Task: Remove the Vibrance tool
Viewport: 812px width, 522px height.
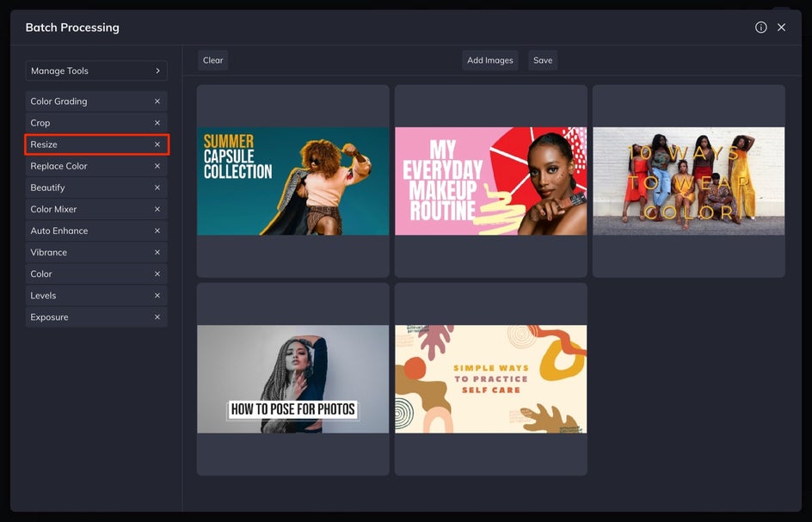Action: click(157, 252)
